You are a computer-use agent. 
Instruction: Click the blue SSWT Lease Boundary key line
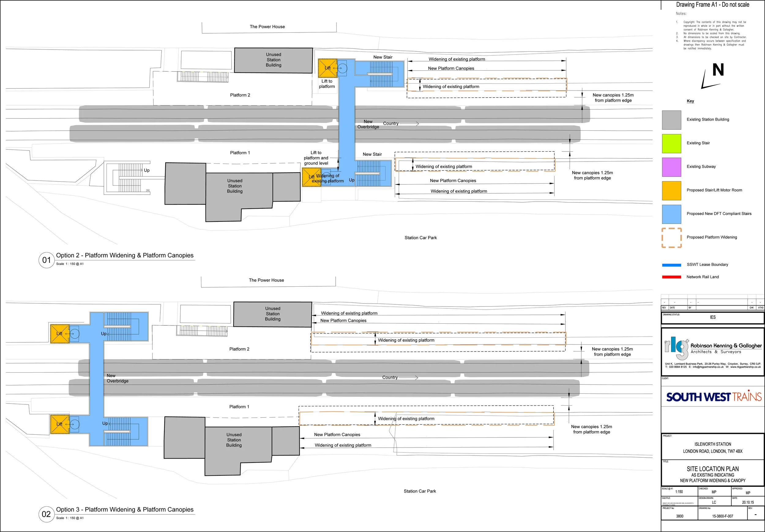coord(671,265)
